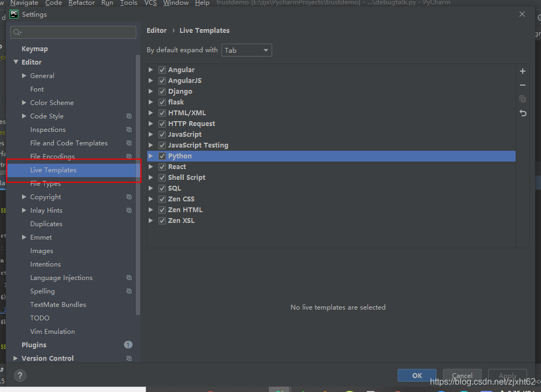This screenshot has width=541, height=392.
Task: Click the magnifier in the settings search box
Action: (x=17, y=32)
